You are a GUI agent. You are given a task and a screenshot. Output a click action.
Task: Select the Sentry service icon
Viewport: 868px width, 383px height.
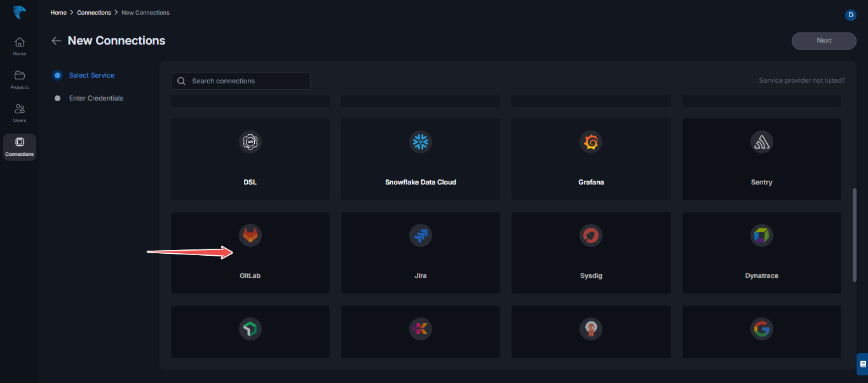pyautogui.click(x=761, y=142)
